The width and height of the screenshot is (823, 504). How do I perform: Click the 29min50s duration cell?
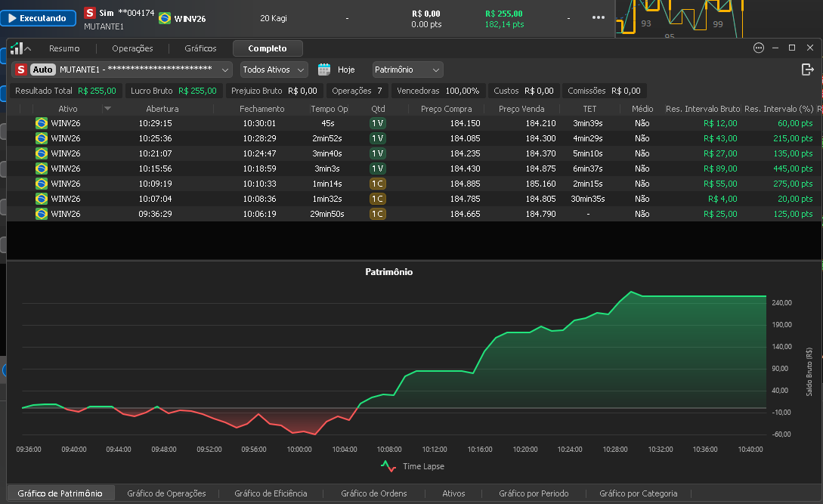click(327, 214)
